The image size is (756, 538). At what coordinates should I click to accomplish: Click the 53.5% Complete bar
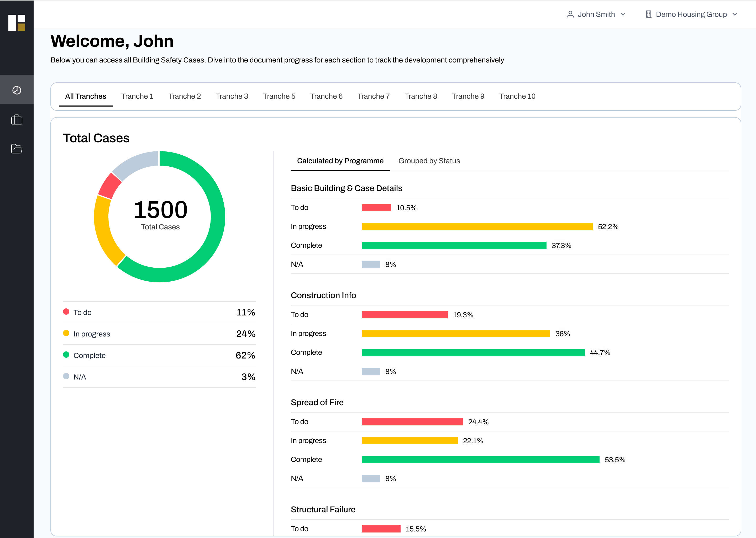click(480, 460)
